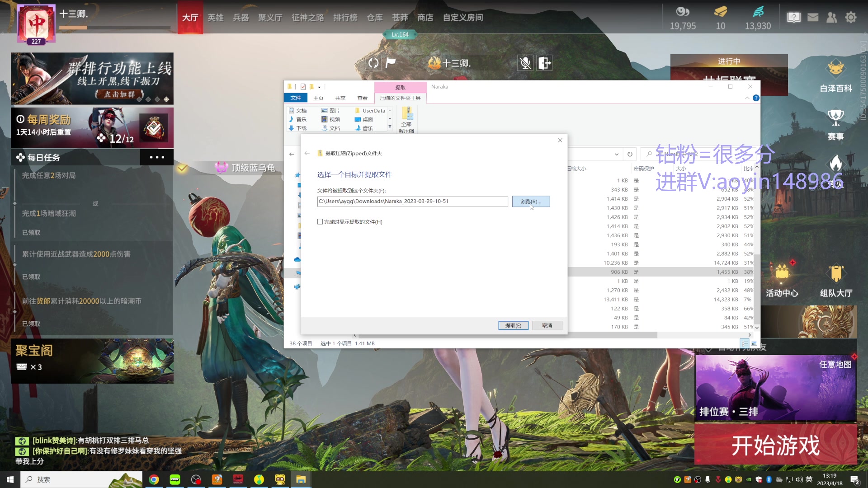Image resolution: width=868 pixels, height=488 pixels.
Task: Select the 排位赛·三排 mode card
Action: click(776, 388)
